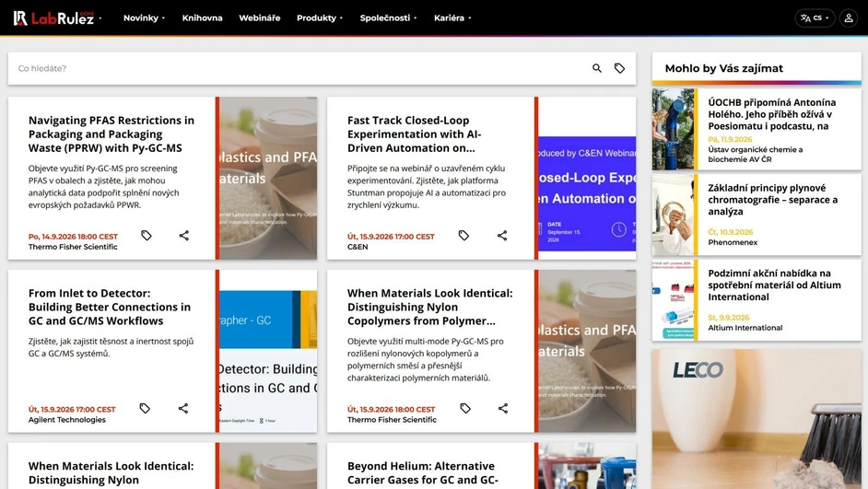Share the Nylon Copolymers 18:00 webinar
868x489 pixels.
[502, 408]
